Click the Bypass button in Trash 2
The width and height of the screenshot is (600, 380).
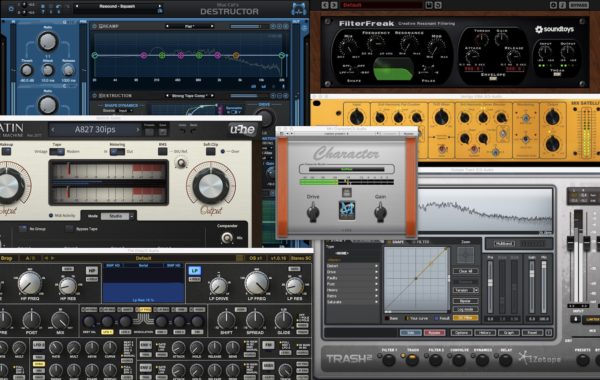(434, 333)
